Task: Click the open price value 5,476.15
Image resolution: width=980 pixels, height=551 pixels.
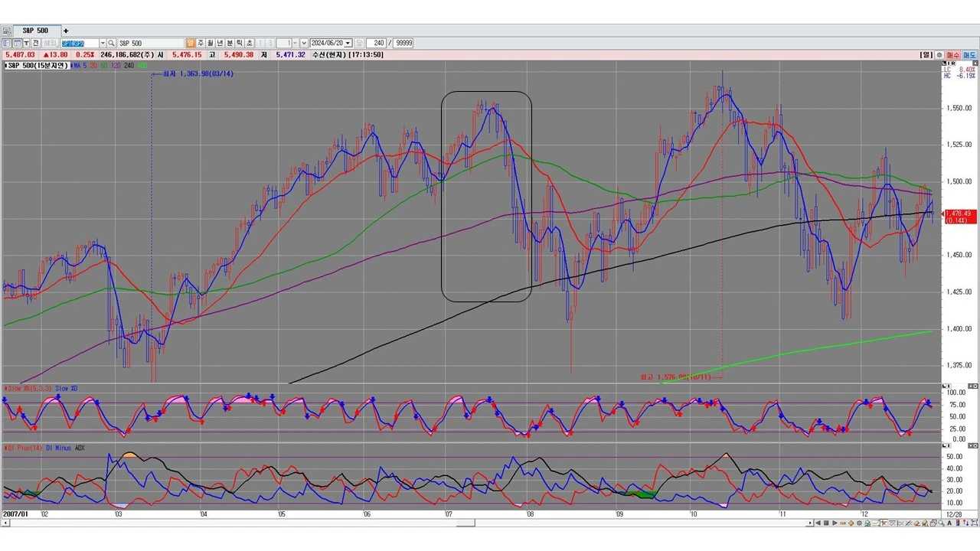Action: click(187, 55)
